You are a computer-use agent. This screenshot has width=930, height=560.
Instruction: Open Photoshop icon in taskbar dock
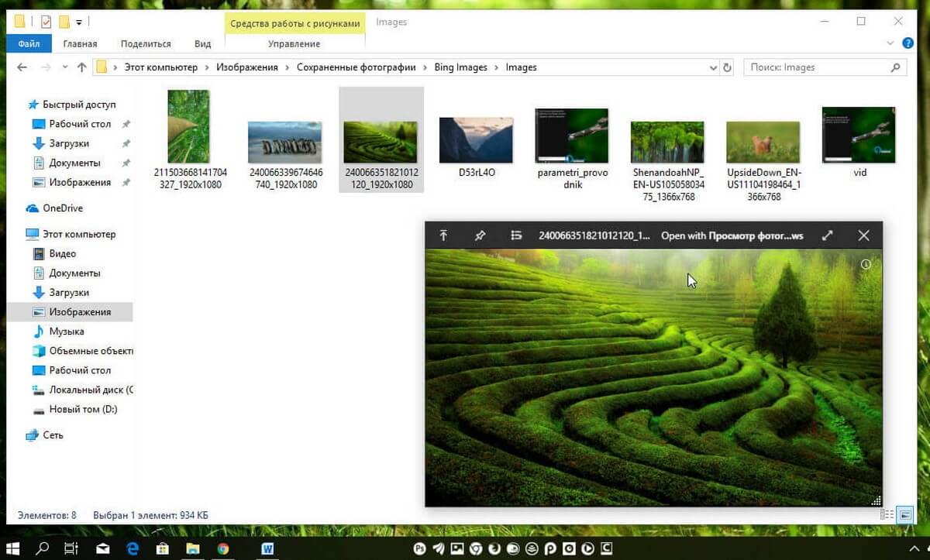(421, 549)
